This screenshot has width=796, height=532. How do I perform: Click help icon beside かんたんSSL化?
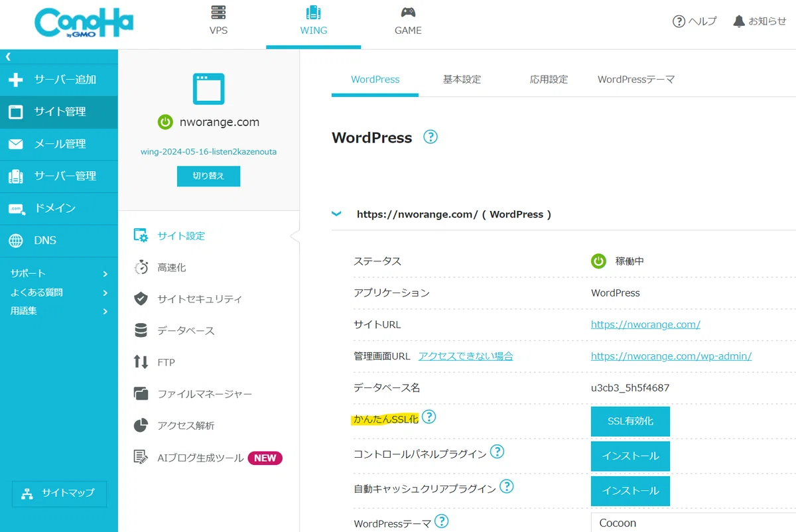pos(429,417)
